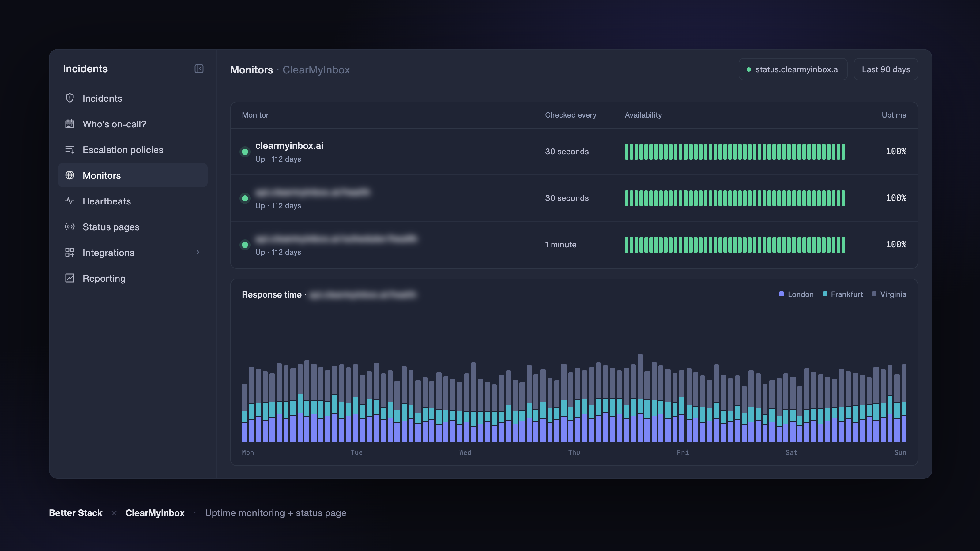Click the Wed label on the chart axis
The width and height of the screenshot is (980, 551).
(465, 452)
